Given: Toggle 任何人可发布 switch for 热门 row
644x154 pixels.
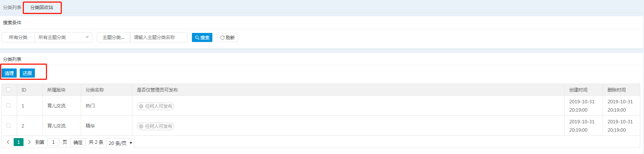Looking at the screenshot, I should coord(156,106).
